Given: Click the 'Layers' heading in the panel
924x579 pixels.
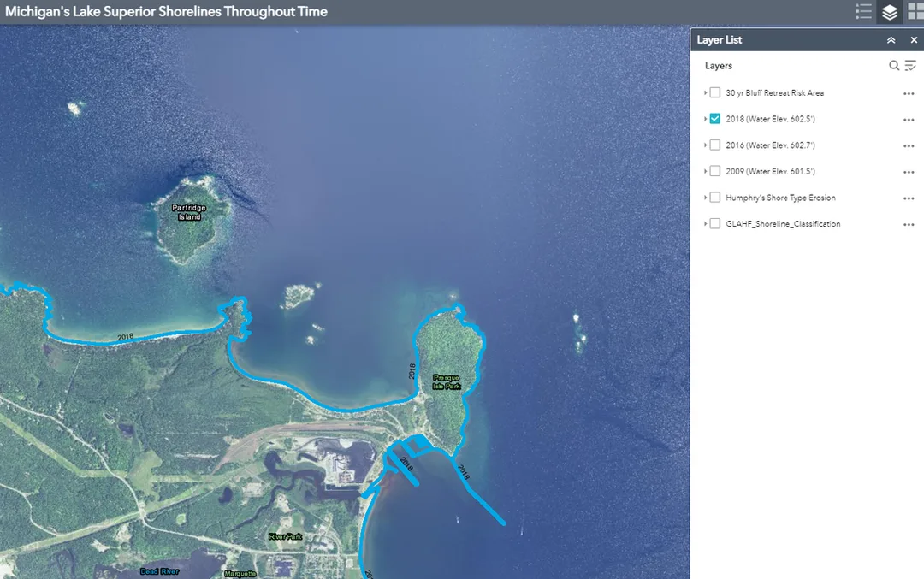Looking at the screenshot, I should click(719, 65).
